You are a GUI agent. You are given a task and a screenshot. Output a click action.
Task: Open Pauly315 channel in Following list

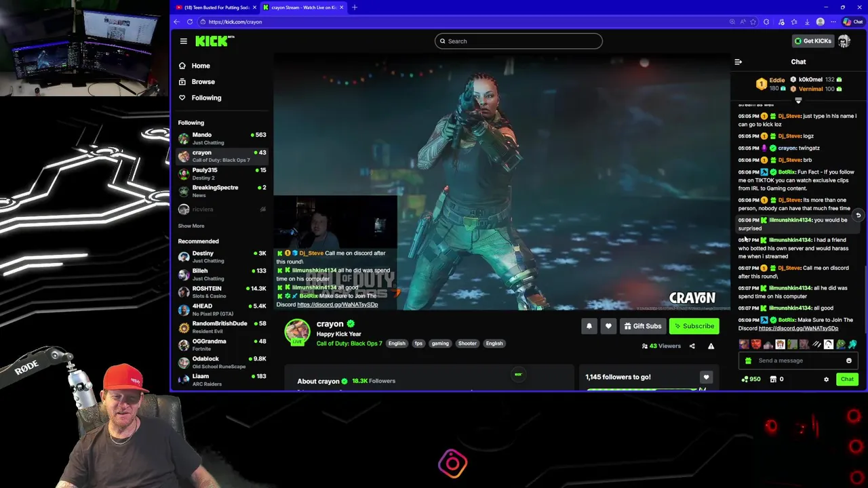click(222, 174)
